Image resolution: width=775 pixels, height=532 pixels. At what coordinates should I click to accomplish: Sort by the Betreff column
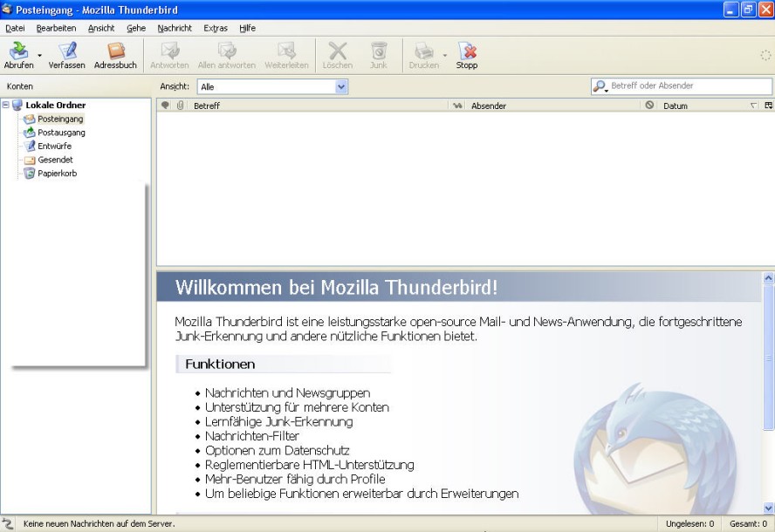(319, 106)
